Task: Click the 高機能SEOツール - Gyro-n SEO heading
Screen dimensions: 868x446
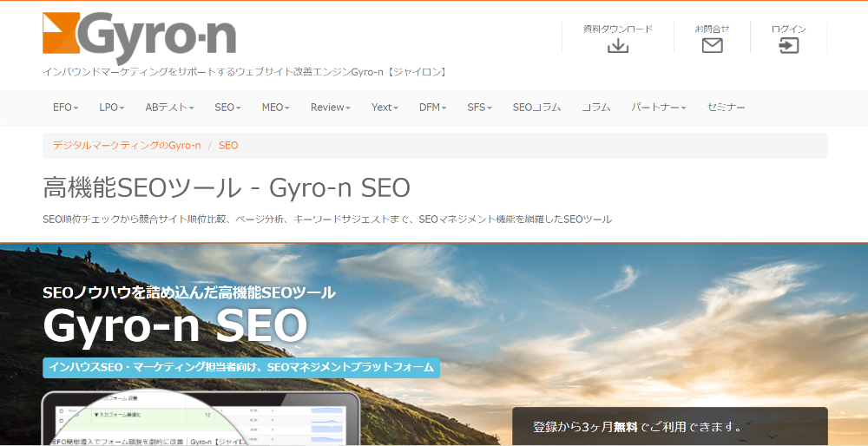Action: pos(227,188)
